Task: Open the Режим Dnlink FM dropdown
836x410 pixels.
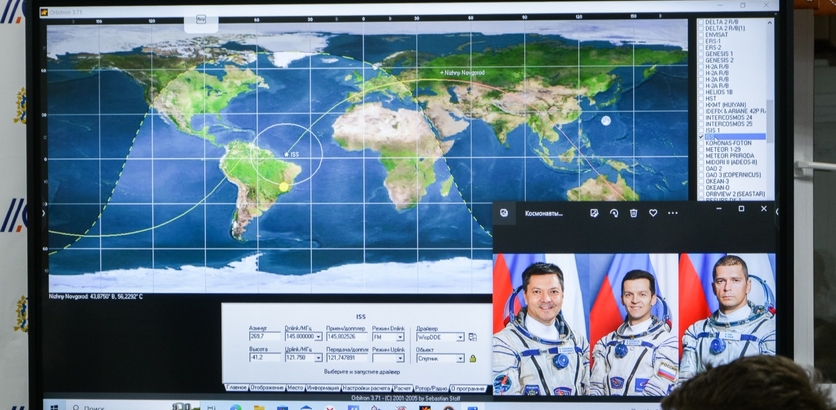Action: point(402,338)
